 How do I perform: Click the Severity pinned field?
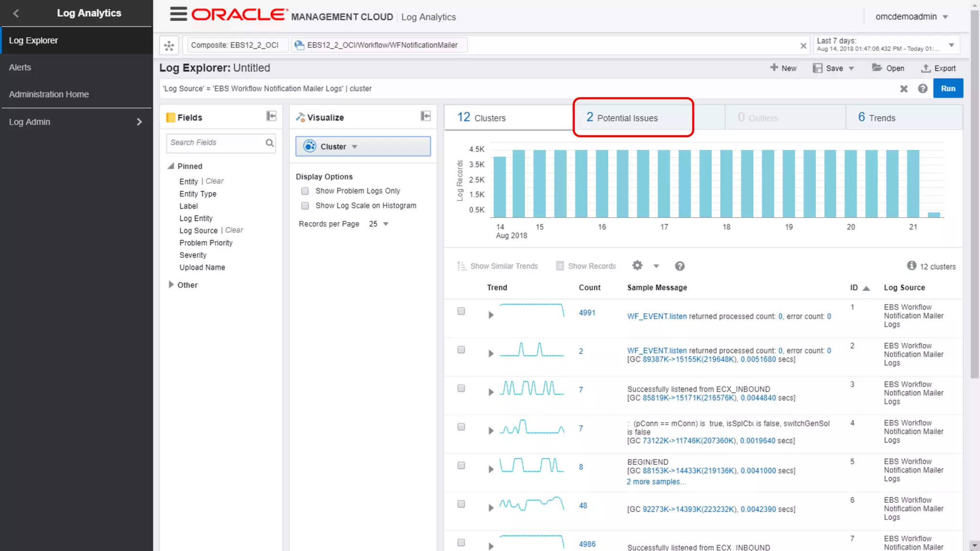point(193,255)
